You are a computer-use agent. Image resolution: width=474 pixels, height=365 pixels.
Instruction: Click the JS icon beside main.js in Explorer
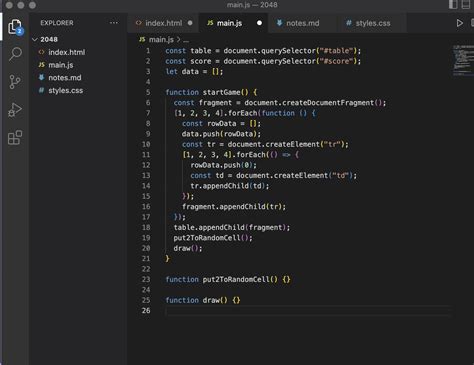[41, 65]
